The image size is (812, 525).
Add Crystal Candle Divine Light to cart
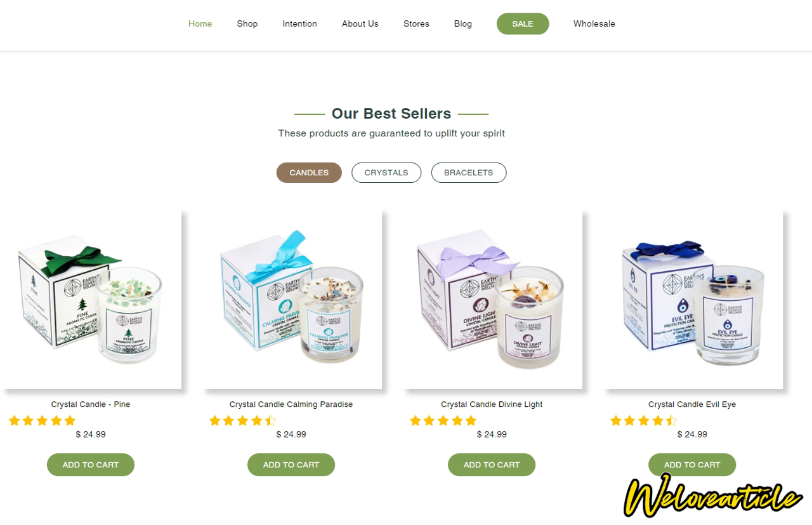pyautogui.click(x=492, y=465)
